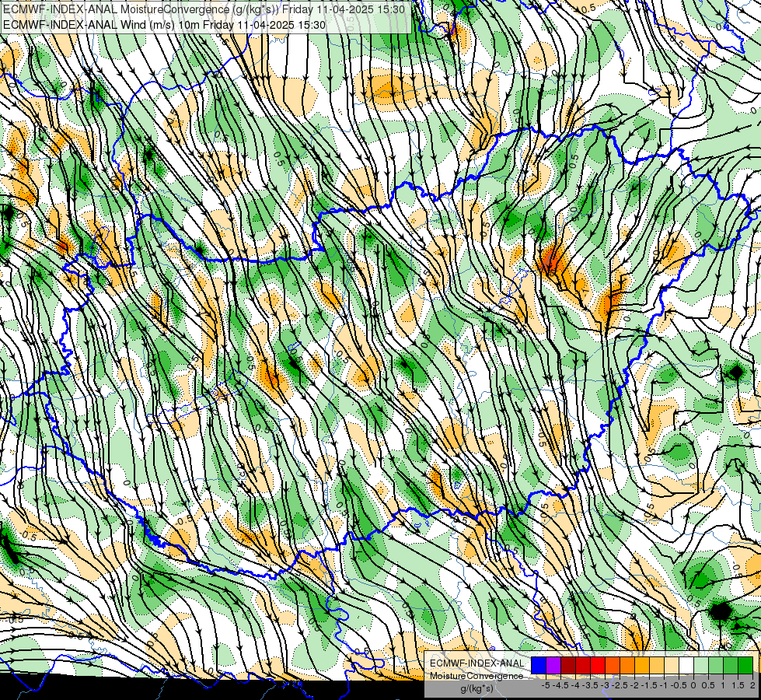The width and height of the screenshot is (761, 700).
Task: Click legend tick value 2
Action: 752,685
